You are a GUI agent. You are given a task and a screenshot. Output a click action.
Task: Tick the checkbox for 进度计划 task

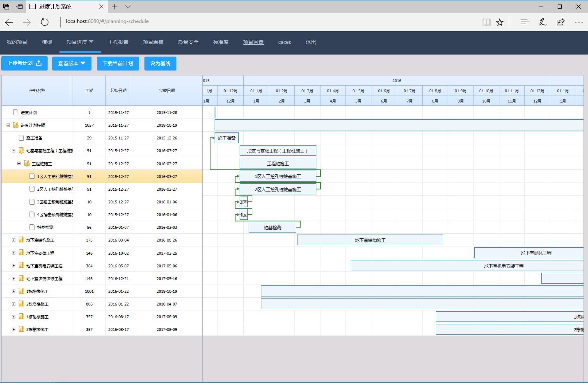(x=16, y=112)
